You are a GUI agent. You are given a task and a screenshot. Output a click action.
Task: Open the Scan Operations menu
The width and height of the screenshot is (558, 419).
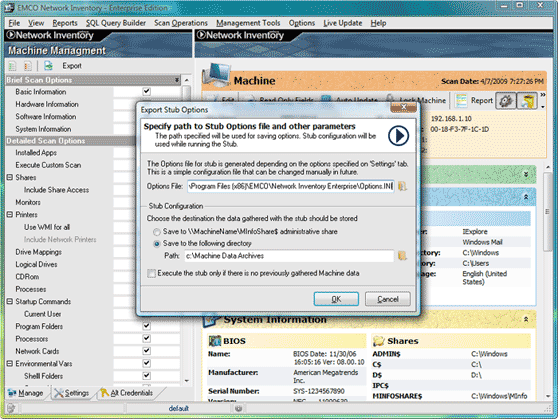point(181,23)
